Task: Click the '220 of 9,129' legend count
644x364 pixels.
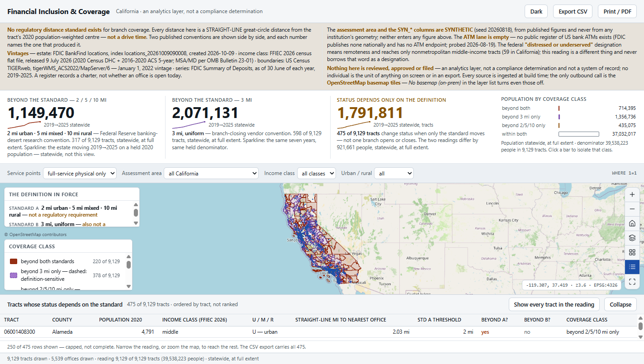Action: tap(106, 261)
